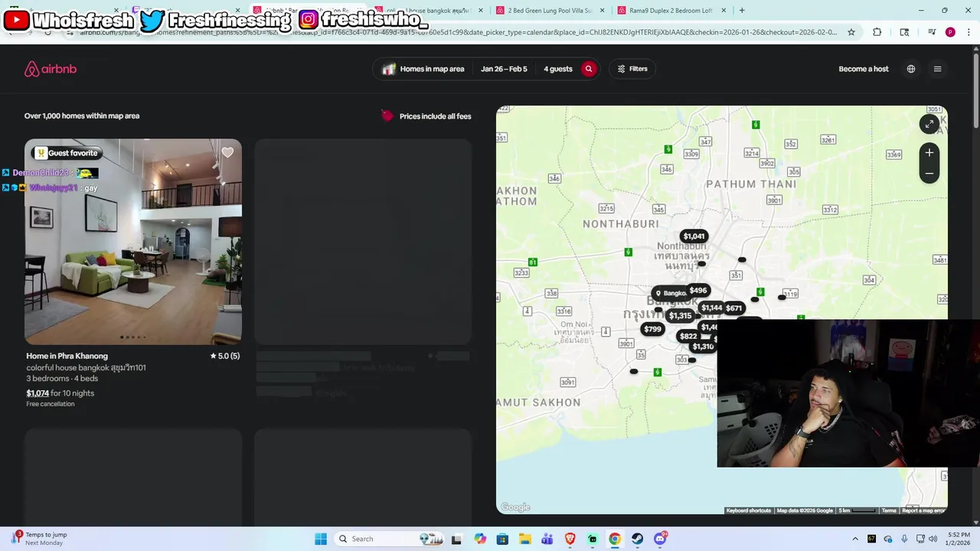This screenshot has width=980, height=551.
Task: Open the Airbnb hamburger menu
Action: [937, 69]
